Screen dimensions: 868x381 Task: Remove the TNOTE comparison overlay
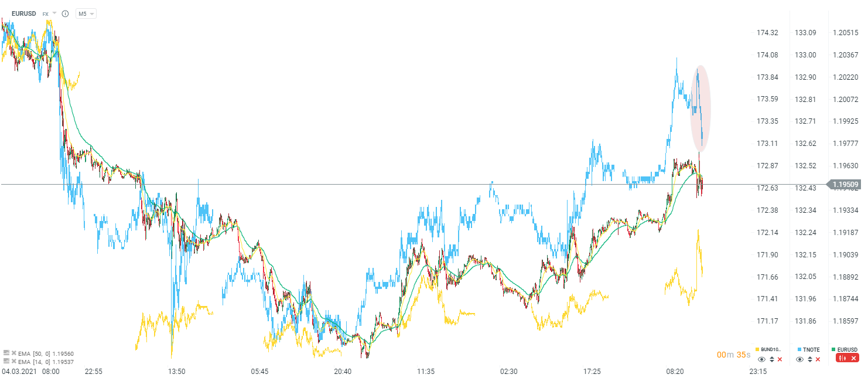click(x=818, y=359)
